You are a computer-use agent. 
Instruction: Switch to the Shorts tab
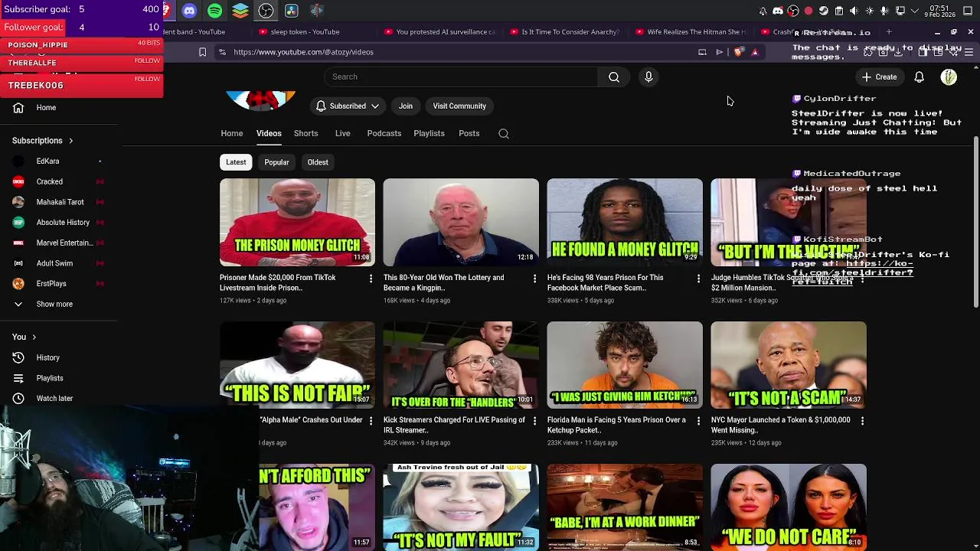click(x=305, y=133)
